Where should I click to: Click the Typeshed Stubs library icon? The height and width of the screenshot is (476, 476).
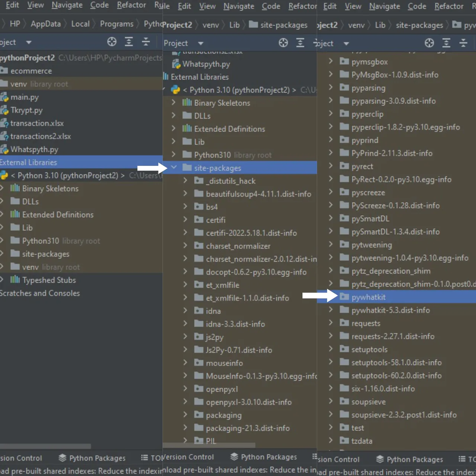click(x=15, y=280)
